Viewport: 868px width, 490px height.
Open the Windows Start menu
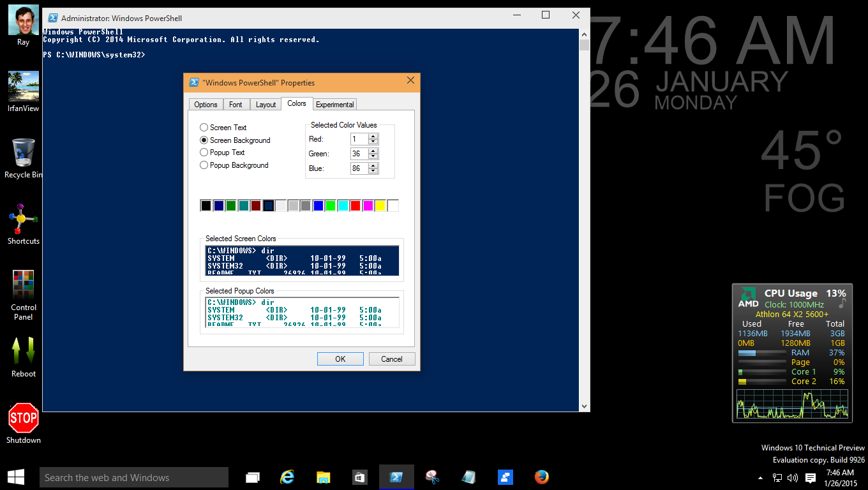[16, 477]
